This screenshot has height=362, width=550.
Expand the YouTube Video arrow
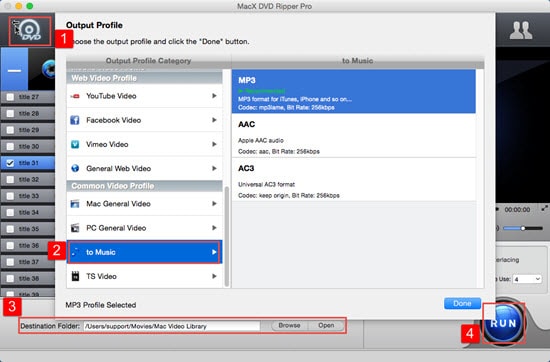point(214,96)
